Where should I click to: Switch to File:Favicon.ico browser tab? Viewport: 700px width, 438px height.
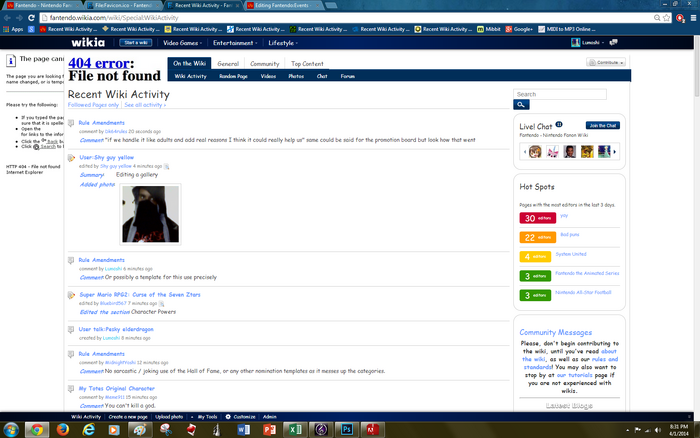tap(123, 5)
